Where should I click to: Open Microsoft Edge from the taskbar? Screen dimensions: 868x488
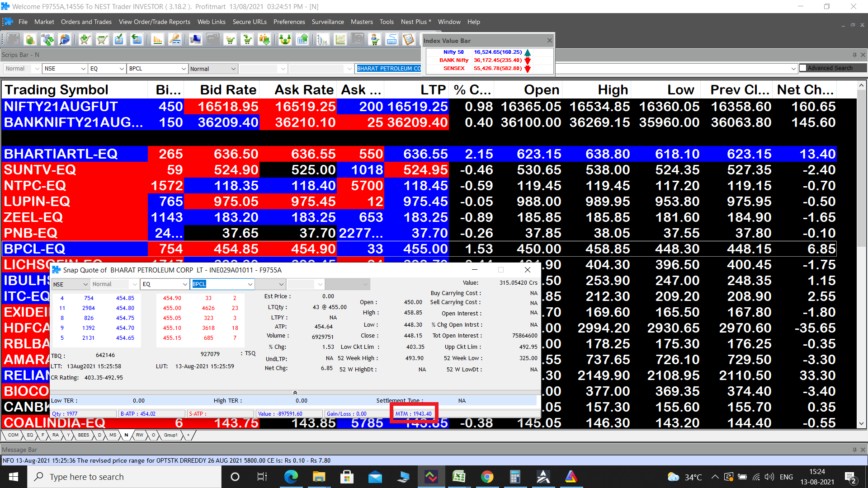291,477
